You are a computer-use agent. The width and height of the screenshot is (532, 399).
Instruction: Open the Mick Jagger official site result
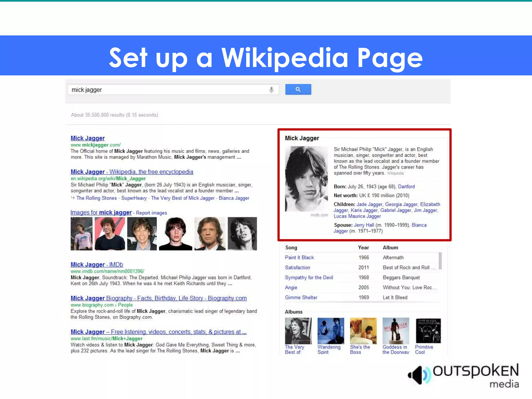pyautogui.click(x=88, y=138)
